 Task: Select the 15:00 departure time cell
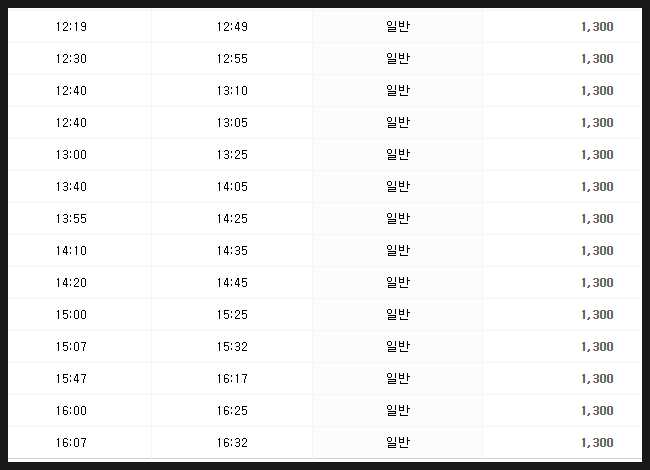tap(71, 315)
